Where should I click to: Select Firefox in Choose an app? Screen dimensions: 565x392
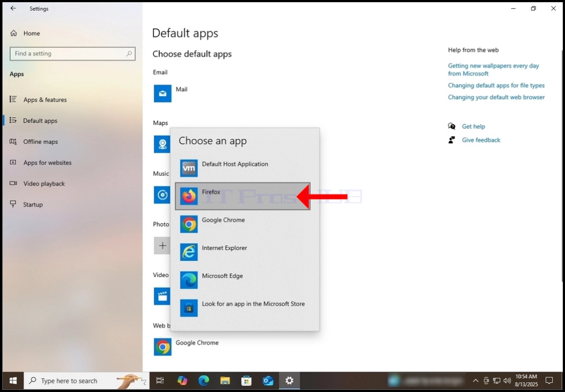point(242,196)
